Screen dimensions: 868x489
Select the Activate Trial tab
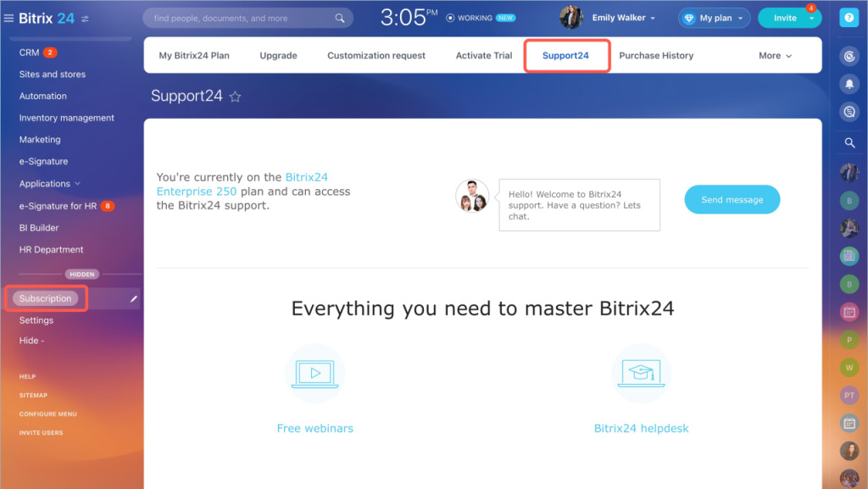click(484, 55)
